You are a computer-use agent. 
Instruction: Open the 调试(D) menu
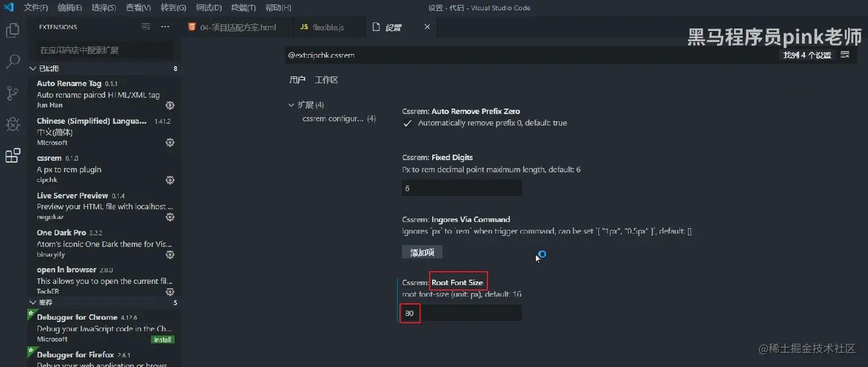[x=209, y=8]
